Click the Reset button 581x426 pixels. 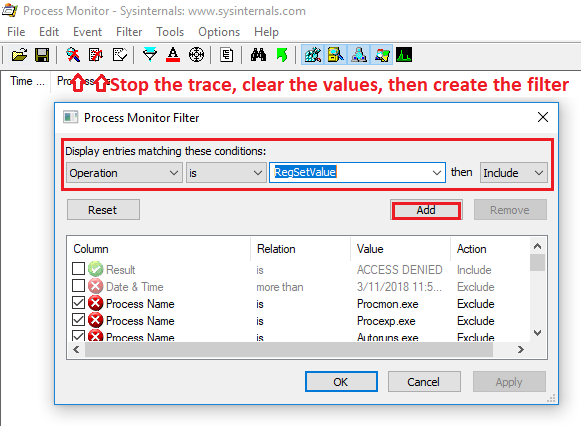pos(103,210)
